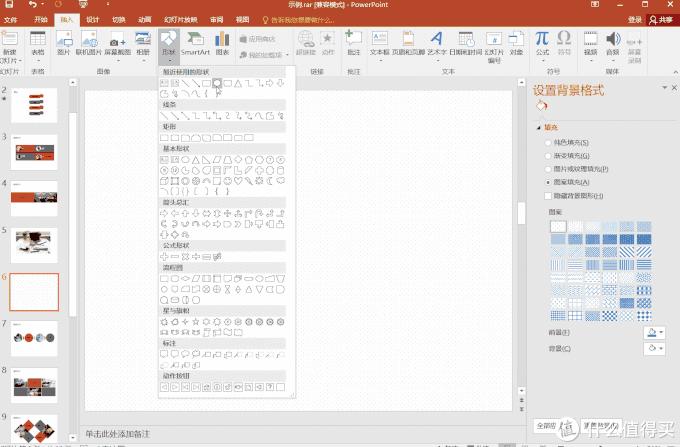Open the 屏幕截图 (Screenshot) tool
Viewport: 680px width, 447px height.
pos(118,45)
